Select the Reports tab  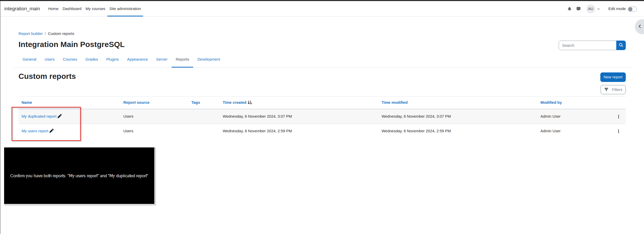182,59
